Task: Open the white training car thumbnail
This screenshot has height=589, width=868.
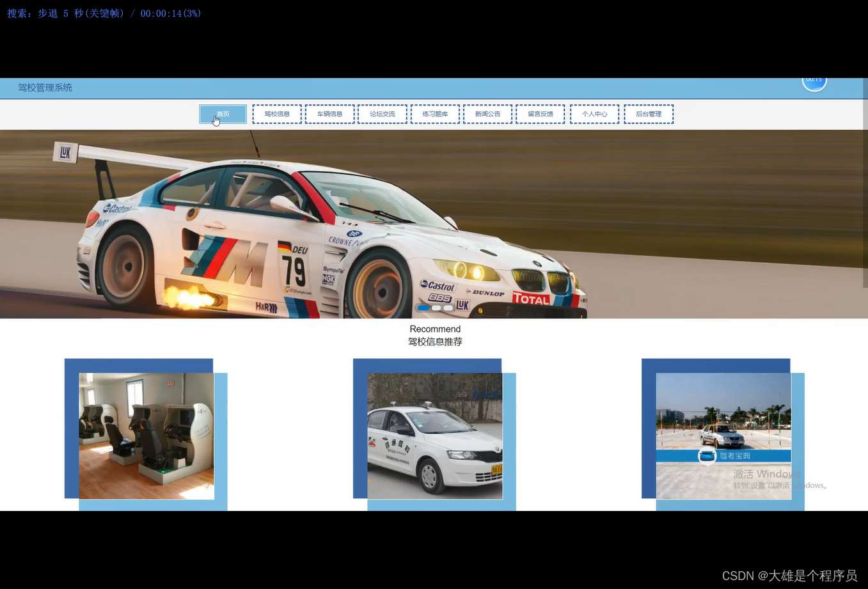Action: 435,436
